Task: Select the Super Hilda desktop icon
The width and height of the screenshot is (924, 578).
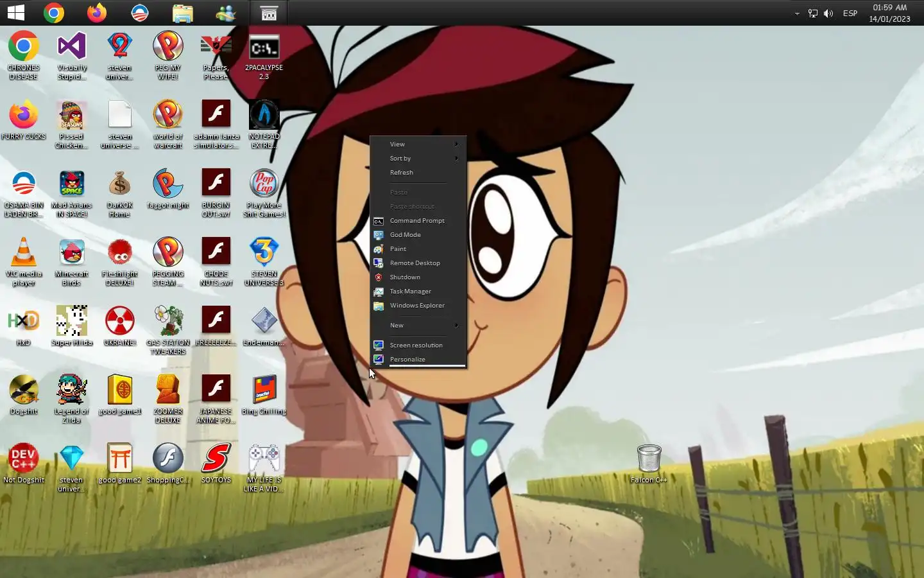Action: click(x=71, y=327)
